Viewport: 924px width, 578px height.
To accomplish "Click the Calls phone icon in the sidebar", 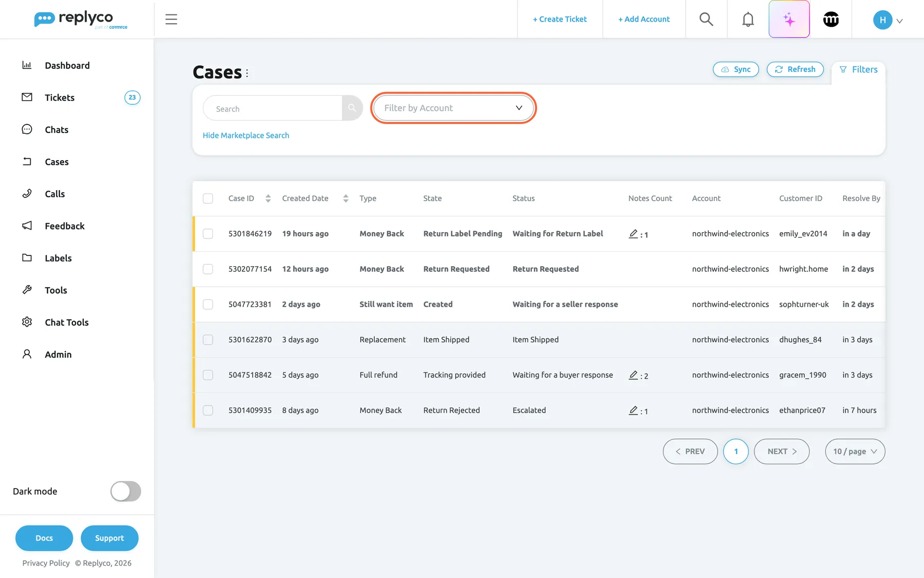I will coord(27,194).
